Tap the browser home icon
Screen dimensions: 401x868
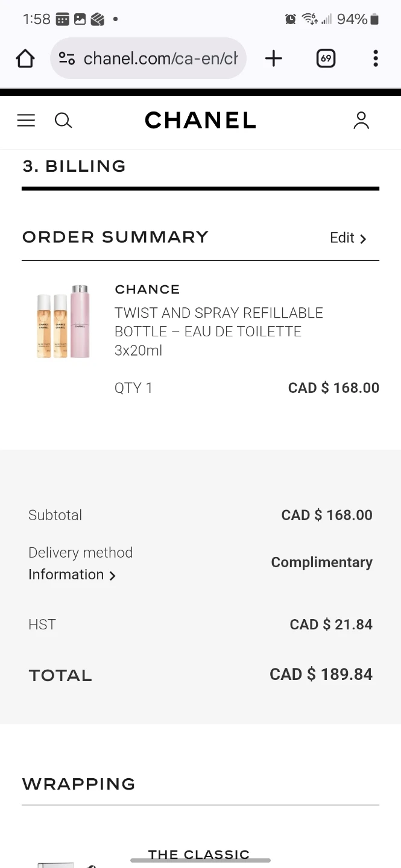25,58
